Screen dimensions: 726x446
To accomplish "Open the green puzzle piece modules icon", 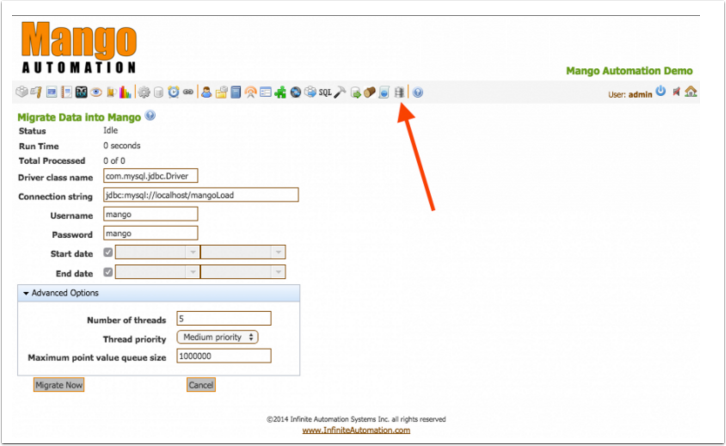I will (280, 92).
